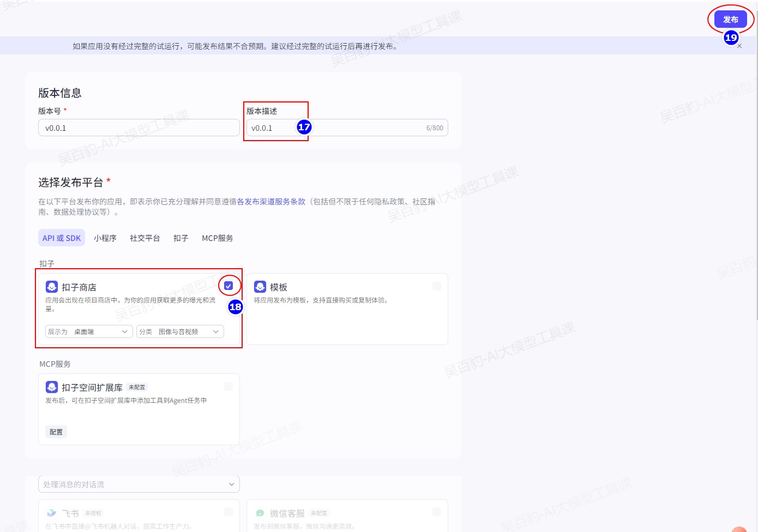Click the 扣子空间扩展库 logo icon
Screen dimensions: 758x532
pos(52,387)
